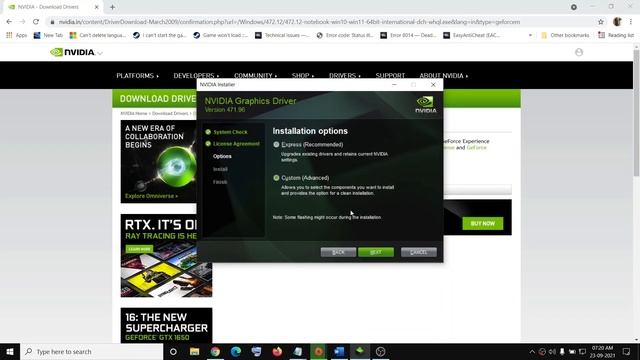Open the ABOUT NVIDIA dropdown menu

click(x=444, y=76)
